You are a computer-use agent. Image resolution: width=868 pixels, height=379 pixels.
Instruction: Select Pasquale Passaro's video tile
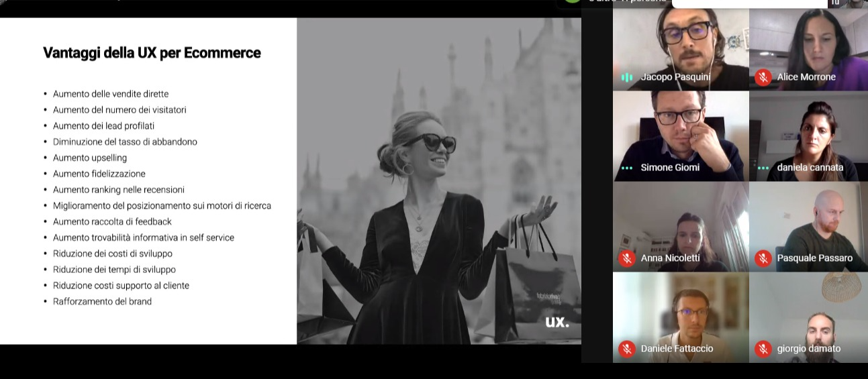click(808, 227)
